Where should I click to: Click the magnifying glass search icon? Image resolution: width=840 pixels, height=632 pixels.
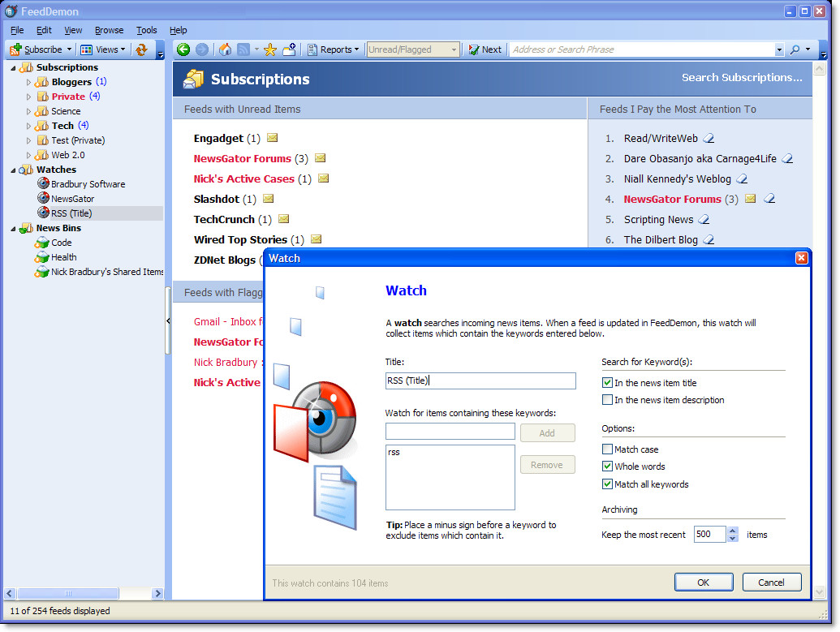pyautogui.click(x=795, y=49)
